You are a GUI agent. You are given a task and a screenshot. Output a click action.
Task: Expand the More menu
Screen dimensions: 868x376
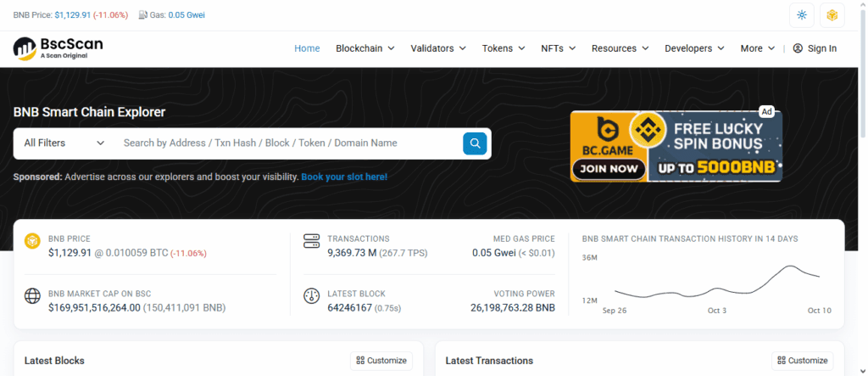[757, 48]
